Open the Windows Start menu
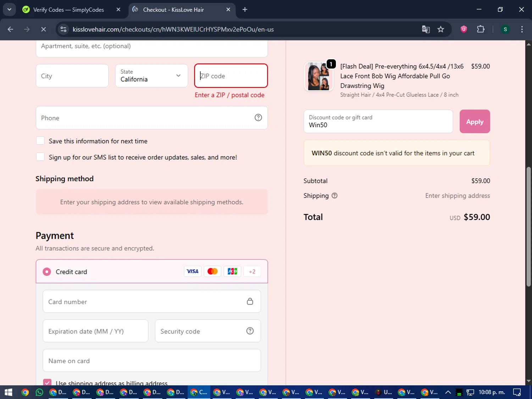This screenshot has width=532, height=399. (9, 392)
